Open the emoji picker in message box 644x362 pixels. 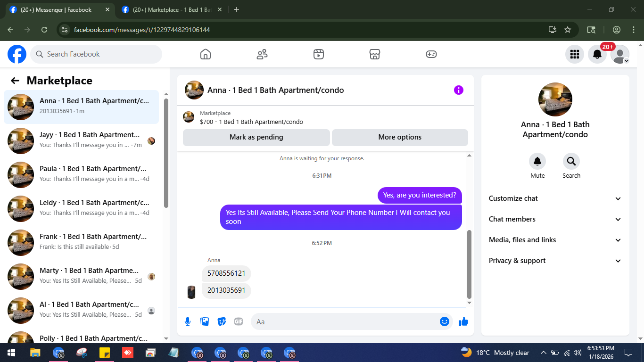pos(444,321)
